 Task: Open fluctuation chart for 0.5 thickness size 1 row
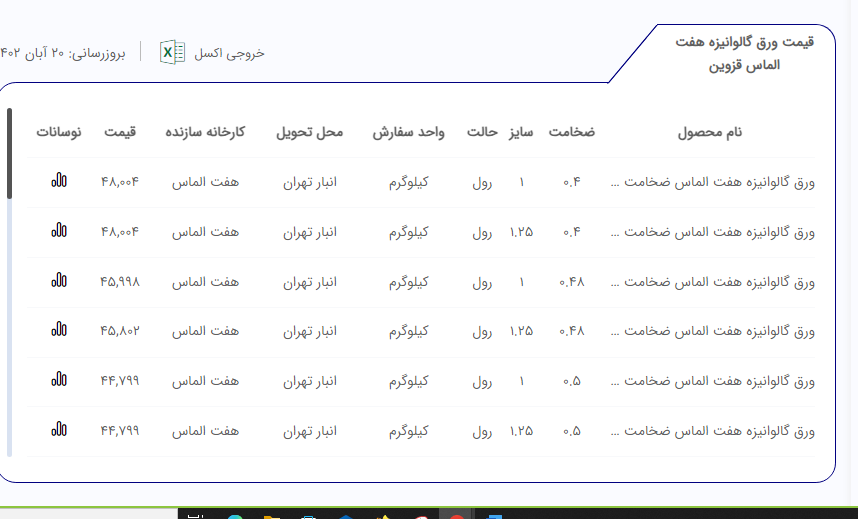[x=59, y=381]
